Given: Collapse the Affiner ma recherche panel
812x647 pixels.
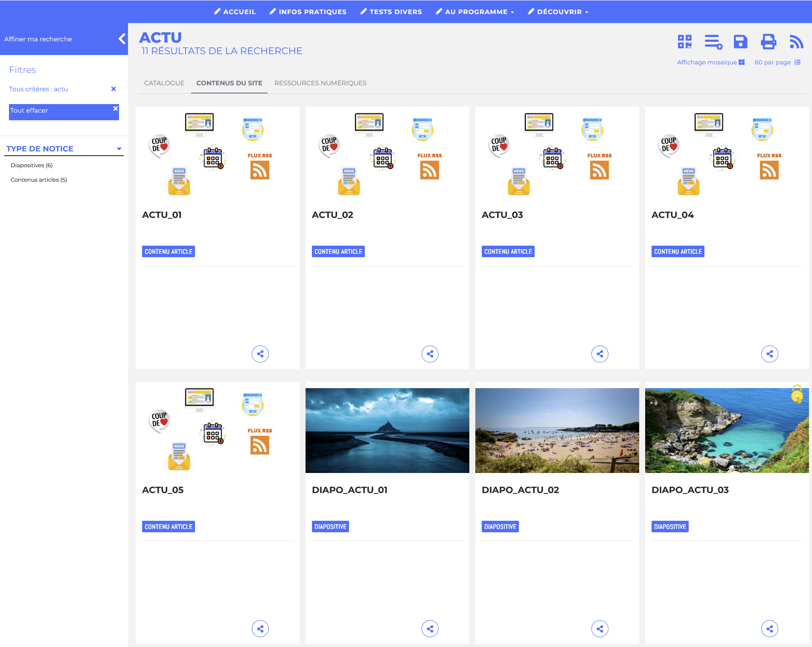Looking at the screenshot, I should [x=122, y=39].
